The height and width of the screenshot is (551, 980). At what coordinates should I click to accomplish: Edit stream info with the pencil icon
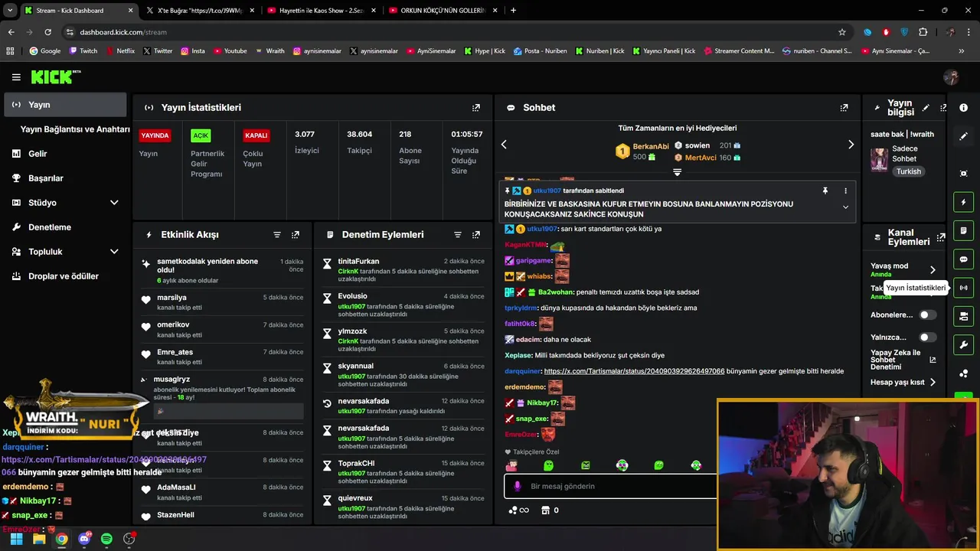[x=926, y=108]
